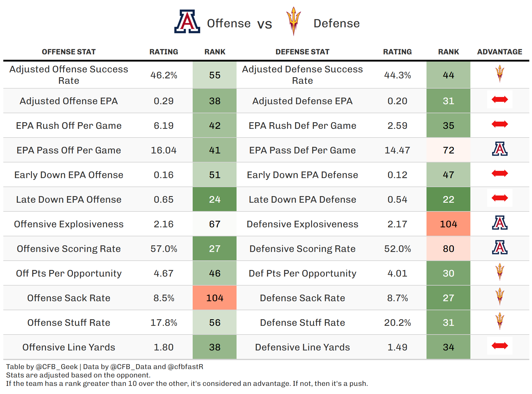Click the table credit line mentioning @CFB_Geek
This screenshot has width=532, height=394.
click(x=105, y=367)
